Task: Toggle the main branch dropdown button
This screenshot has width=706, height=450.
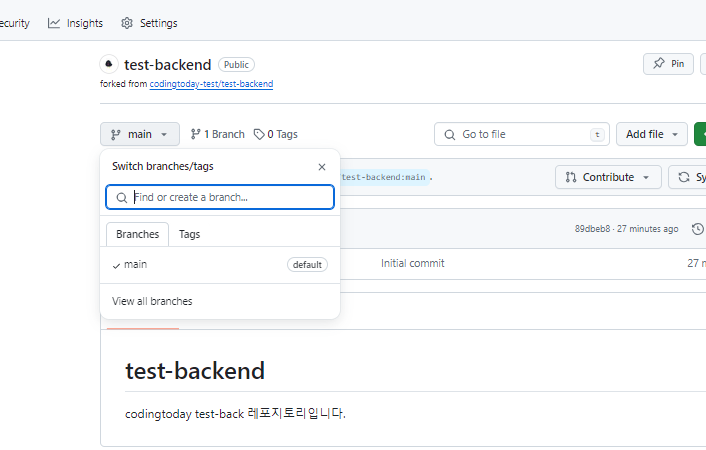Action: (x=140, y=134)
